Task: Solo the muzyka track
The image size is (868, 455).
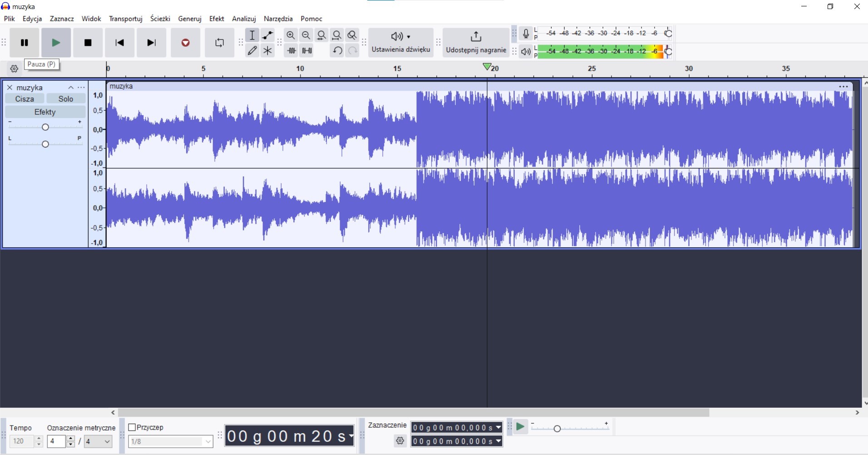Action: [66, 99]
